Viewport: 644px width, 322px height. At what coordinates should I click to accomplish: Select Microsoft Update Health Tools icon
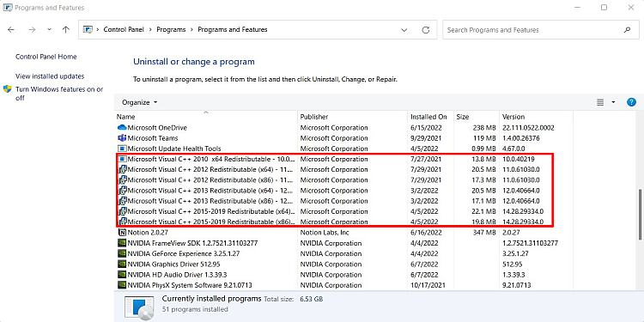pos(122,149)
